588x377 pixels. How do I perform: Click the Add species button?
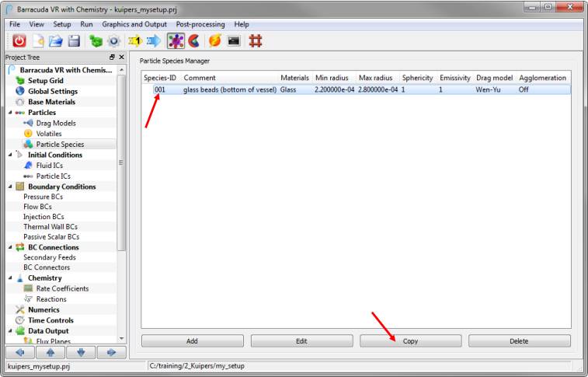point(193,341)
